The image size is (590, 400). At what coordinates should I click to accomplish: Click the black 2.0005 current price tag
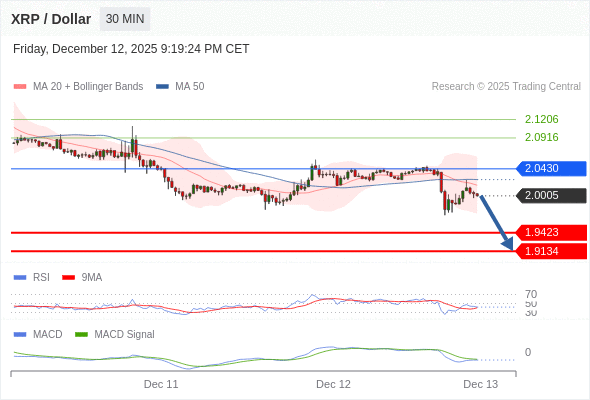(x=551, y=196)
